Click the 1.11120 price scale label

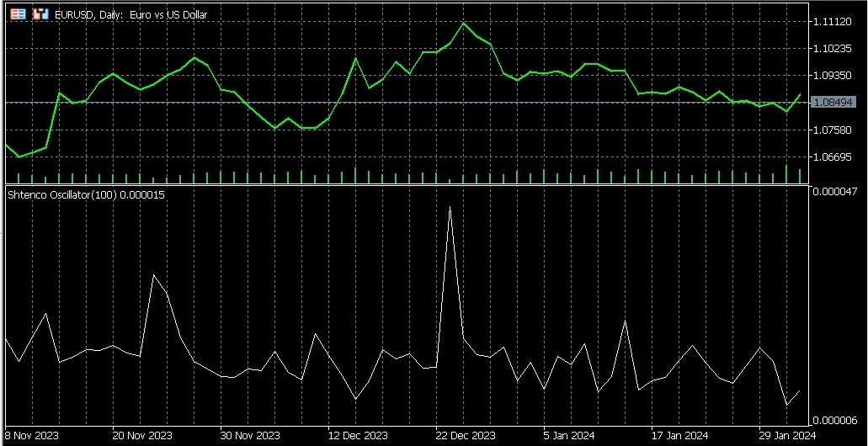[833, 21]
